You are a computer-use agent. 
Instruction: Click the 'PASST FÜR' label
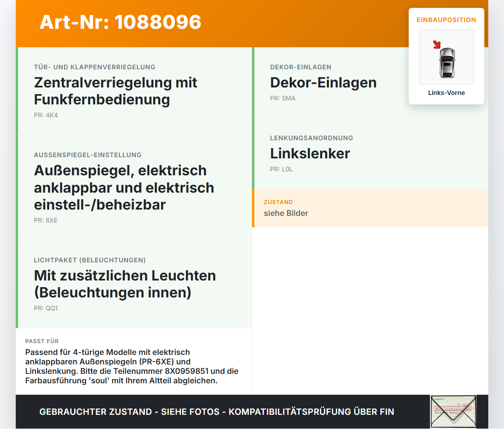(42, 341)
